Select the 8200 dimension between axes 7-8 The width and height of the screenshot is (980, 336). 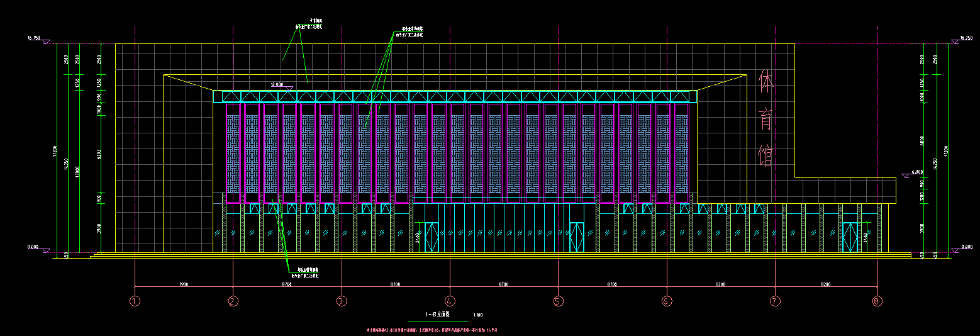point(826,285)
